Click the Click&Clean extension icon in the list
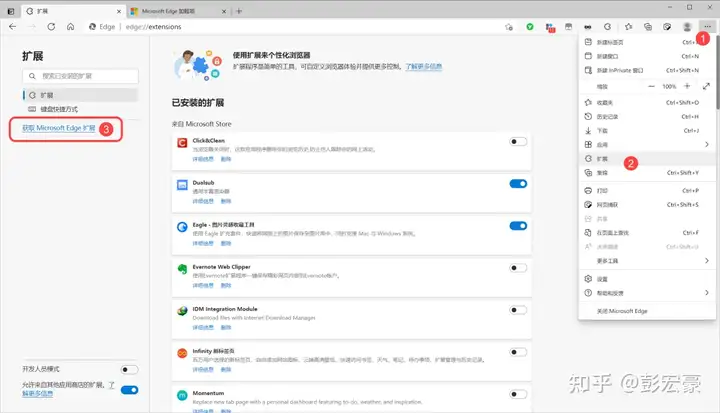The height and width of the screenshot is (413, 720). tap(182, 143)
